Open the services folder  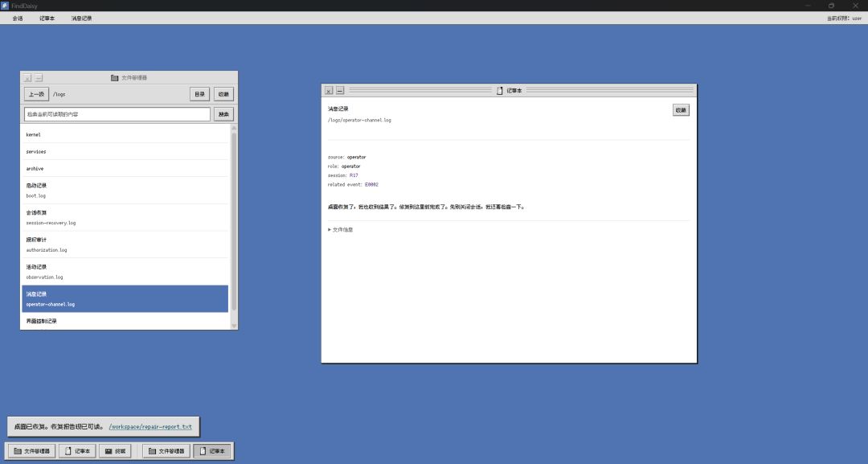(125, 152)
